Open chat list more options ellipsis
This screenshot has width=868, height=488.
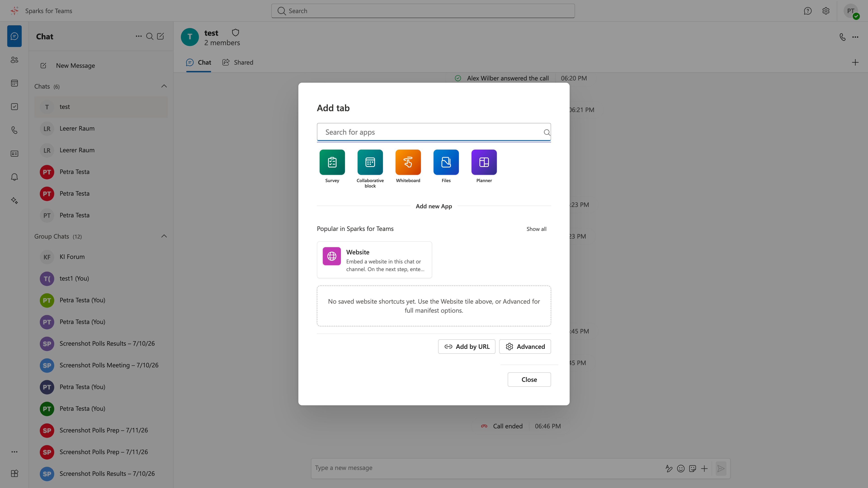point(139,36)
